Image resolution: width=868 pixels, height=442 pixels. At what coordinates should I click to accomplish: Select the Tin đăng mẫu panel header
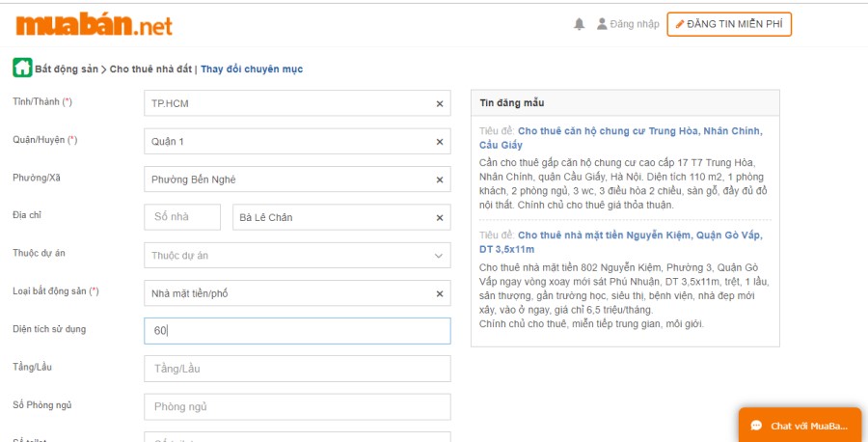[625, 103]
